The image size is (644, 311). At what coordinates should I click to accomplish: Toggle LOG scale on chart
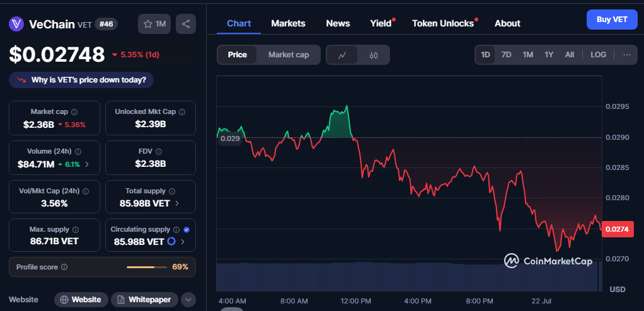[599, 55]
